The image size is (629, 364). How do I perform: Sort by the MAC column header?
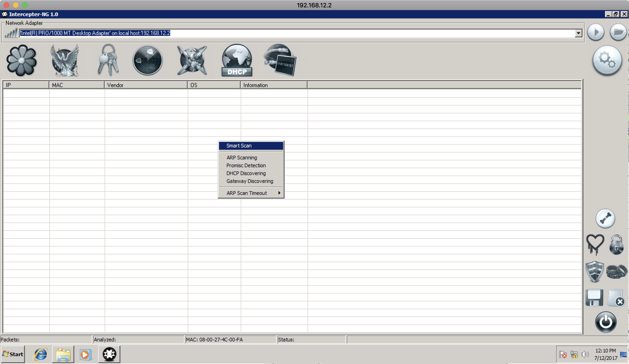[x=77, y=85]
